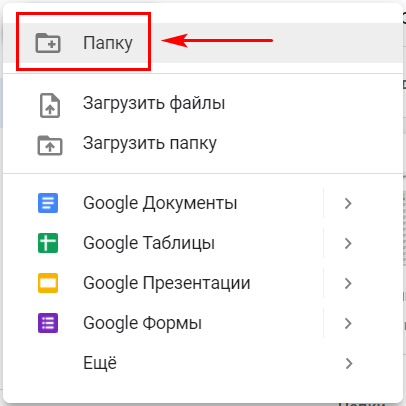Click the new folder plus icon
Viewport: 406px width, 406px height.
pyautogui.click(x=48, y=43)
